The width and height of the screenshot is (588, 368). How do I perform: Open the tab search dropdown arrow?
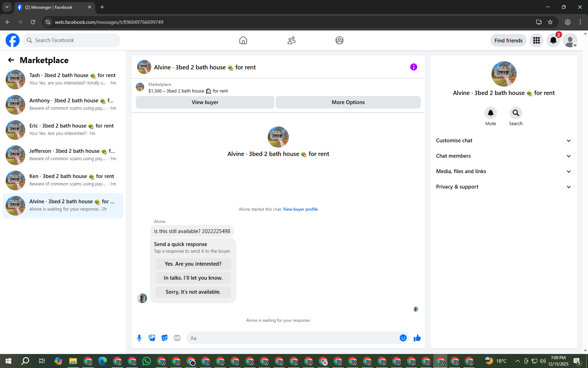pyautogui.click(x=7, y=7)
